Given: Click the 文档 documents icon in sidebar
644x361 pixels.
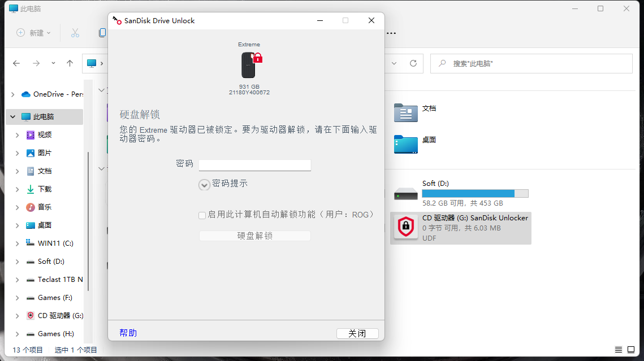Looking at the screenshot, I should tap(31, 171).
